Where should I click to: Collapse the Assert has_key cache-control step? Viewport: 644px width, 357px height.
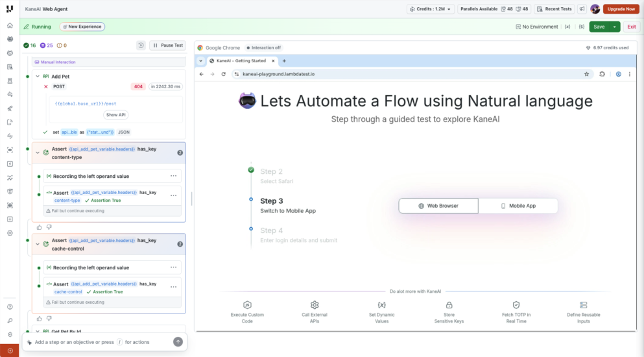coord(38,244)
